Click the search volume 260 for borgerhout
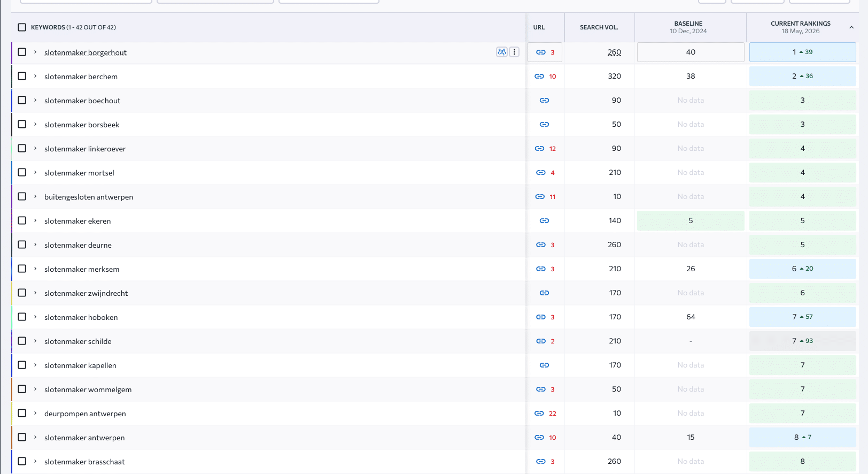Viewport: 868px width, 474px height. coord(614,52)
